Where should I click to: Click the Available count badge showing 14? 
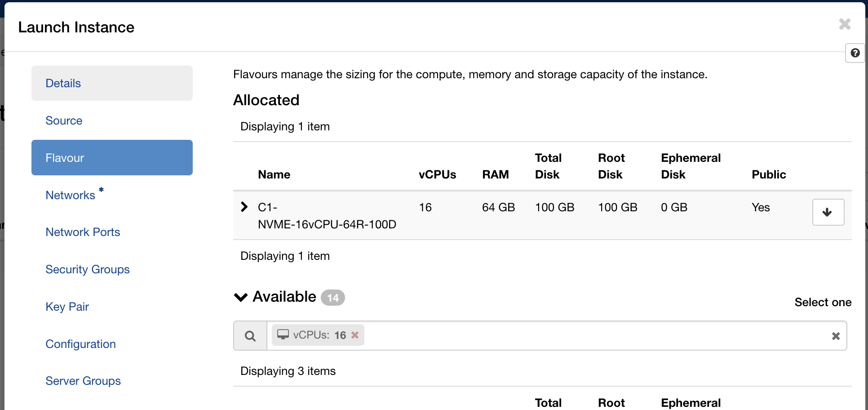pos(333,298)
